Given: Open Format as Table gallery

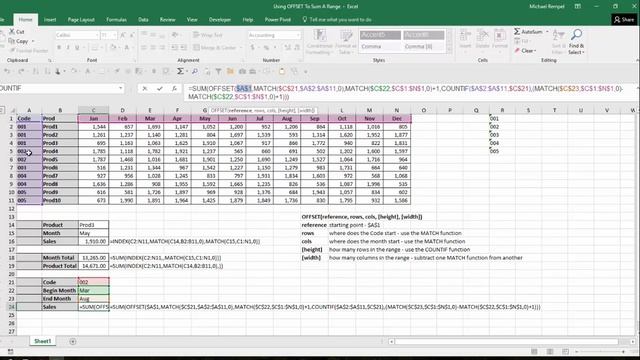Looking at the screenshot, I should (345, 42).
